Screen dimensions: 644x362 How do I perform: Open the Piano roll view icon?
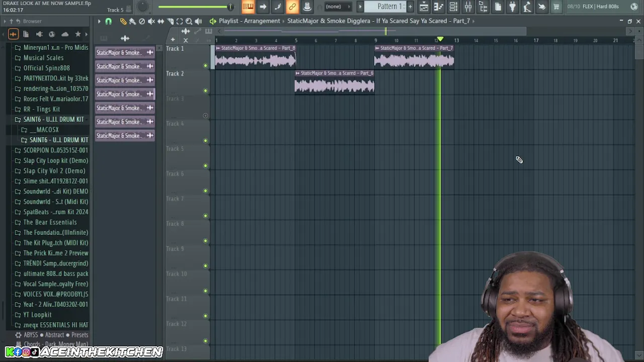click(438, 7)
